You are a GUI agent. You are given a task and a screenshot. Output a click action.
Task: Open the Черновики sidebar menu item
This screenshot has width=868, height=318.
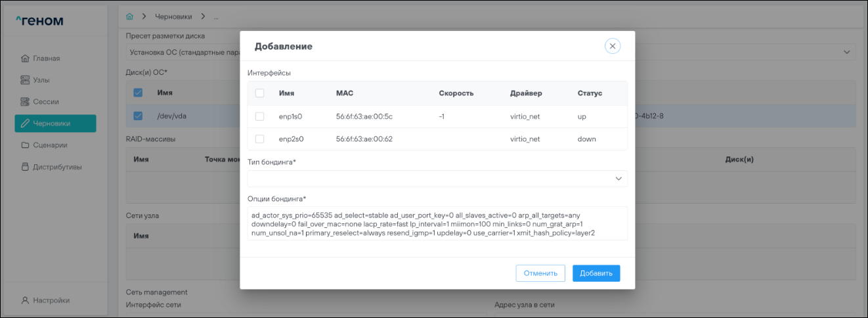click(55, 123)
